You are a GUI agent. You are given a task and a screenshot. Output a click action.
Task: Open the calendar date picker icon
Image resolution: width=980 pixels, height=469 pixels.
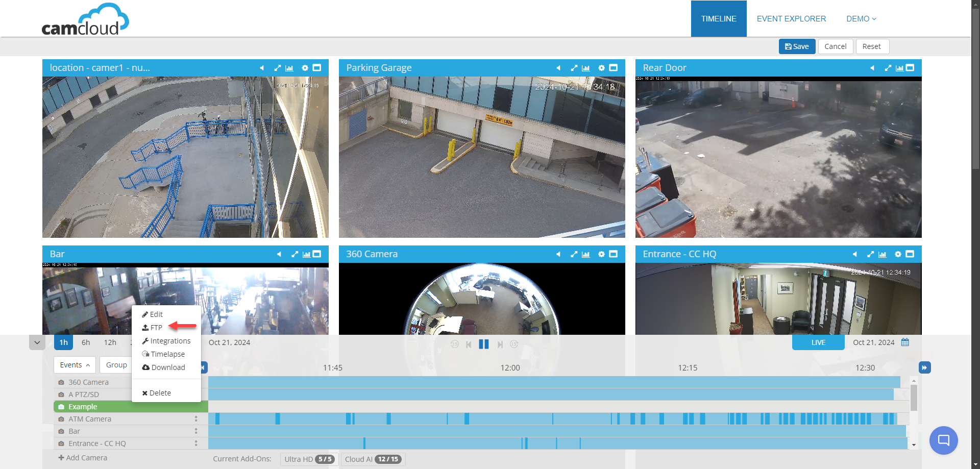(x=905, y=342)
